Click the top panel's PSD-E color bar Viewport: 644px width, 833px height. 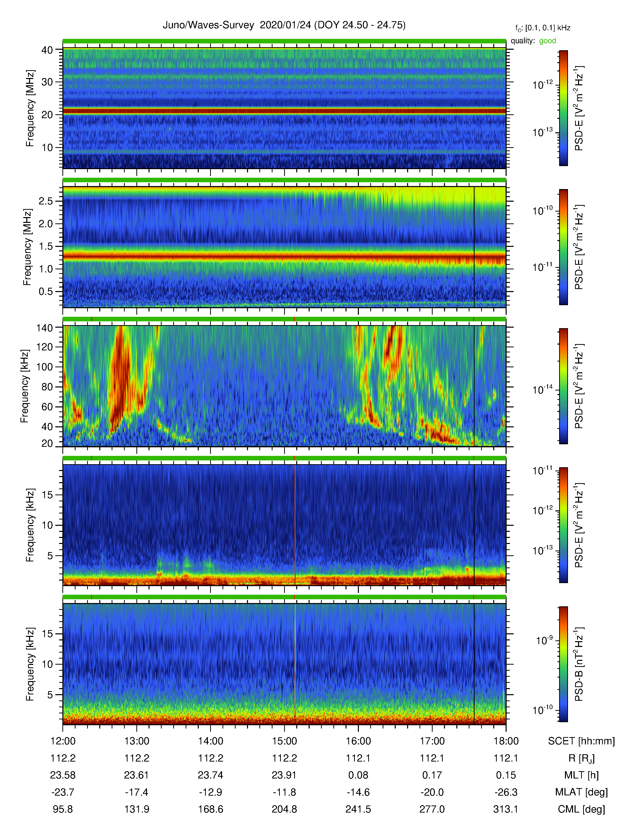pos(563,108)
